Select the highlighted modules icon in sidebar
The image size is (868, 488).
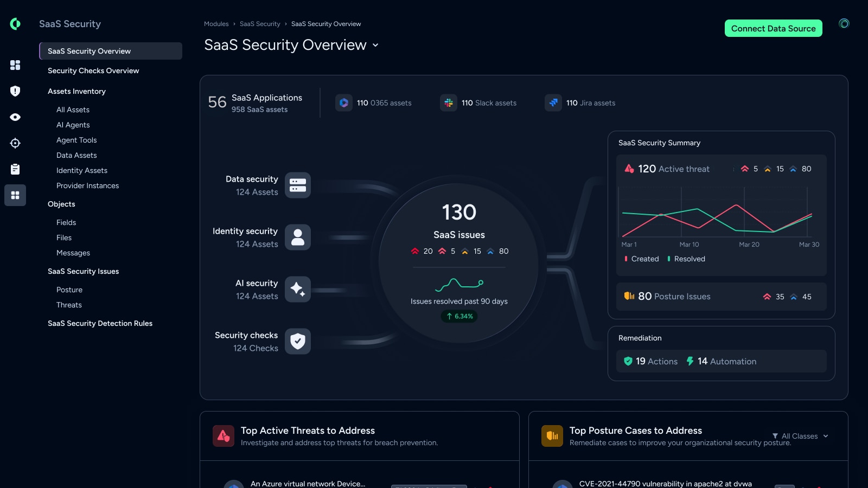coord(15,195)
